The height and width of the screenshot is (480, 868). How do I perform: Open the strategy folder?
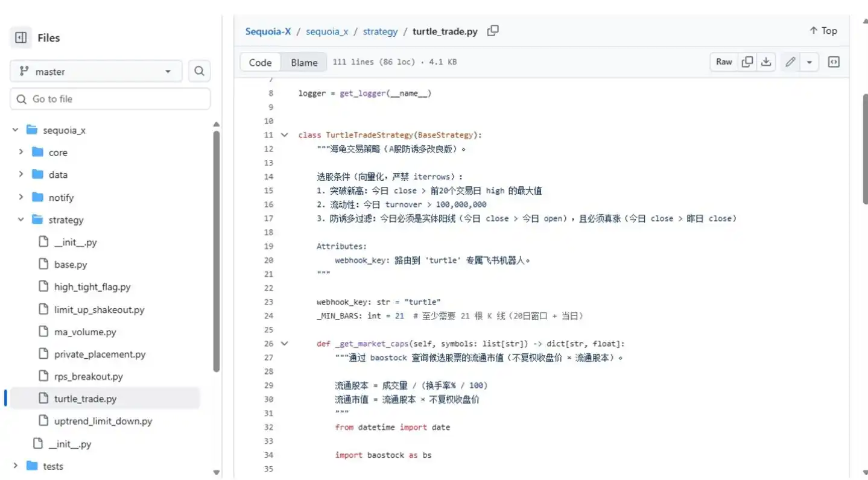[66, 220]
